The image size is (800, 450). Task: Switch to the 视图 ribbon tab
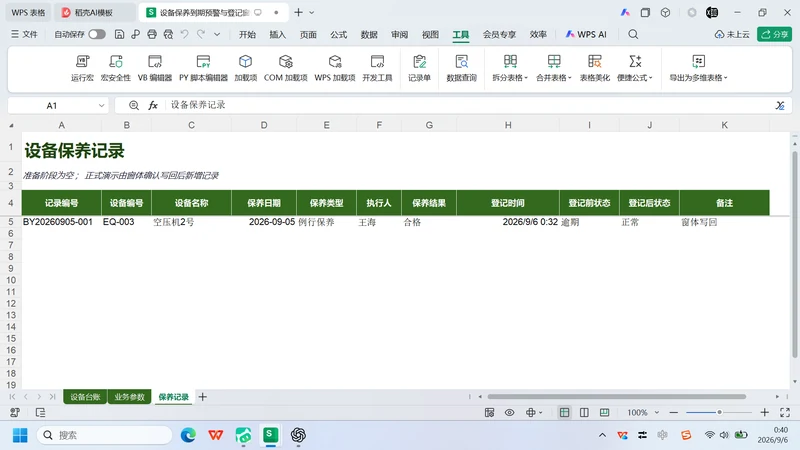pos(430,34)
